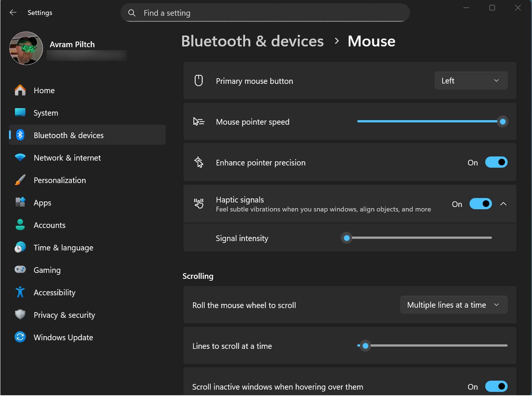The height and width of the screenshot is (396, 532).
Task: Click the Gaming controller icon
Action: tap(20, 269)
